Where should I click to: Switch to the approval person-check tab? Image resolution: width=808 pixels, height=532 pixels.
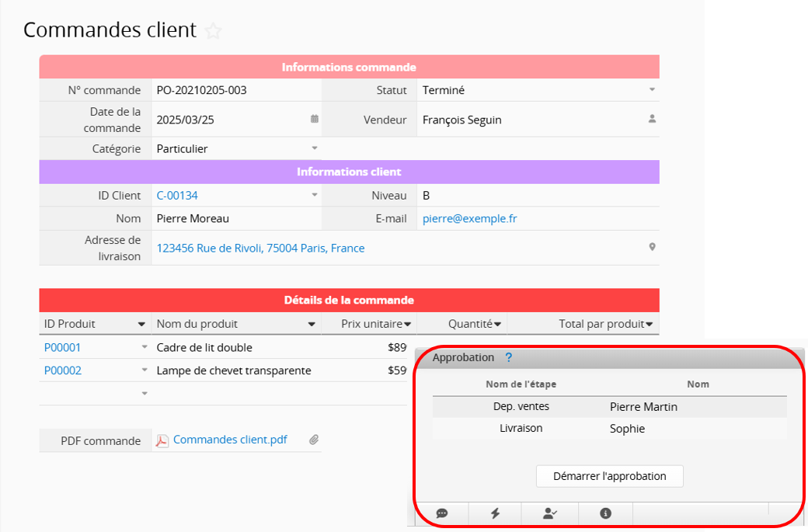tap(550, 513)
